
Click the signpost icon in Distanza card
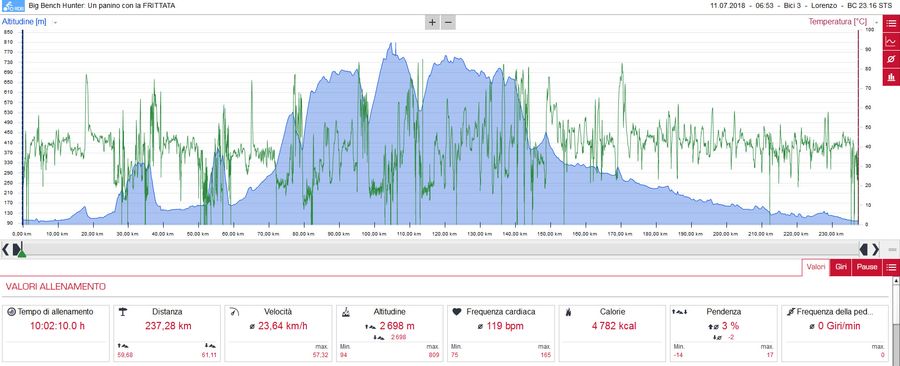click(122, 312)
